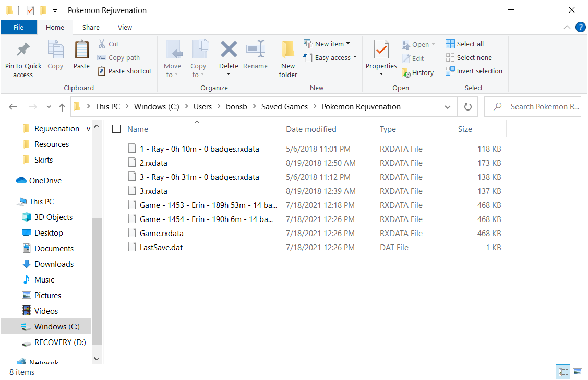Click the Edit icon in Open group
The width and height of the screenshot is (588, 380).
point(406,58)
